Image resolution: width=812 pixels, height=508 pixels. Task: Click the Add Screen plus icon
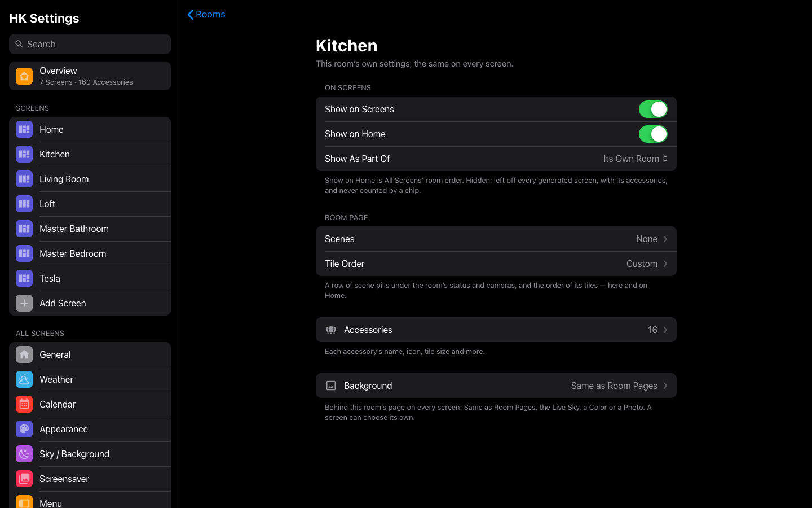coord(24,303)
